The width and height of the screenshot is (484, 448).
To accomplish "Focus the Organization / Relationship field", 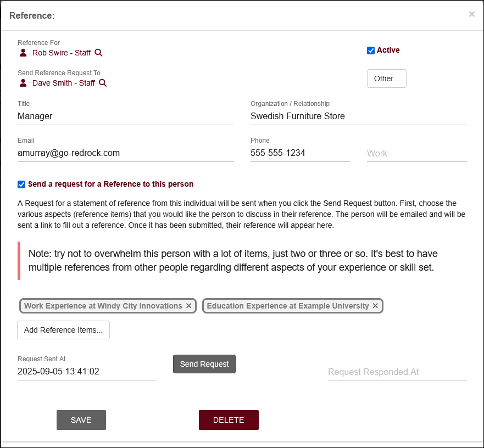I will pyautogui.click(x=358, y=116).
